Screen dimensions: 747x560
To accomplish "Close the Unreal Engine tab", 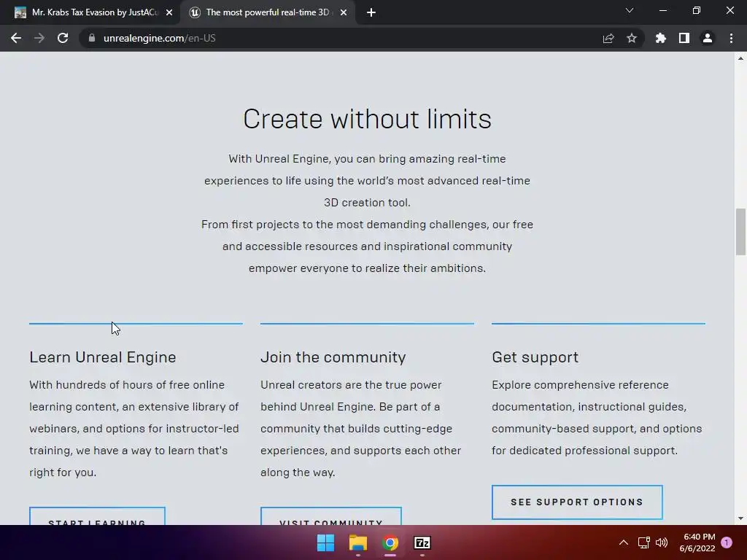I will click(344, 12).
